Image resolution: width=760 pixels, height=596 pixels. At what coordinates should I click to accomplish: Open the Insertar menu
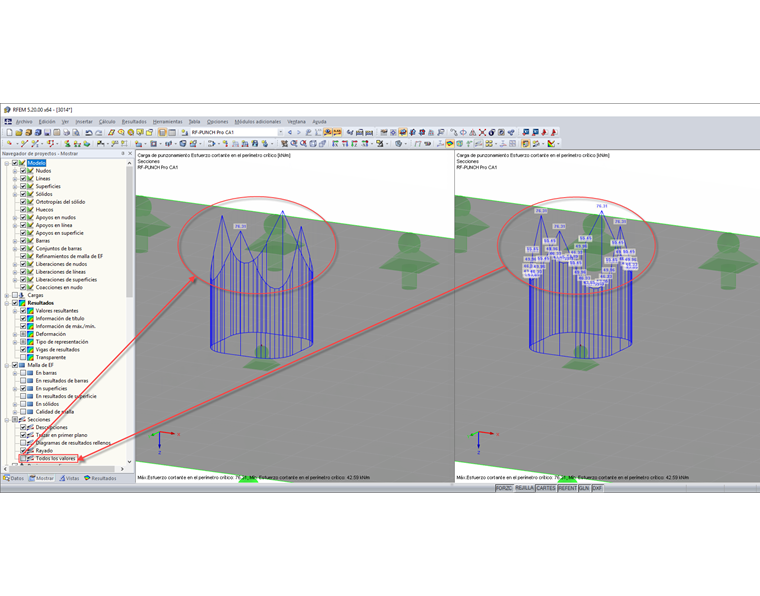84,122
